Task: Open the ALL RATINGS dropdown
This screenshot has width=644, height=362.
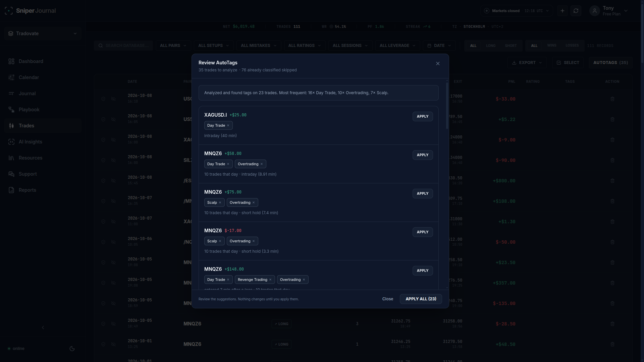Action: [x=305, y=46]
